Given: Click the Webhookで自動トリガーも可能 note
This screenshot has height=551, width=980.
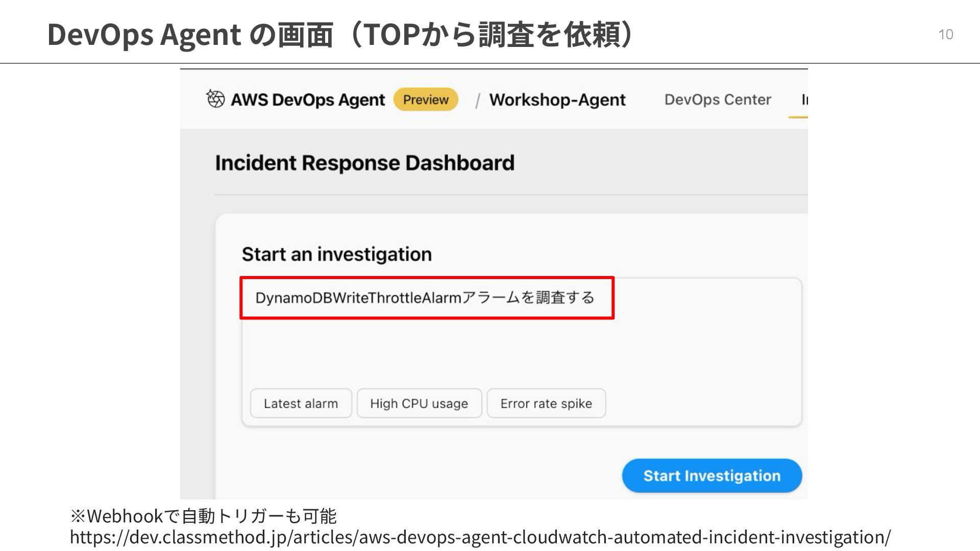Looking at the screenshot, I should [203, 516].
